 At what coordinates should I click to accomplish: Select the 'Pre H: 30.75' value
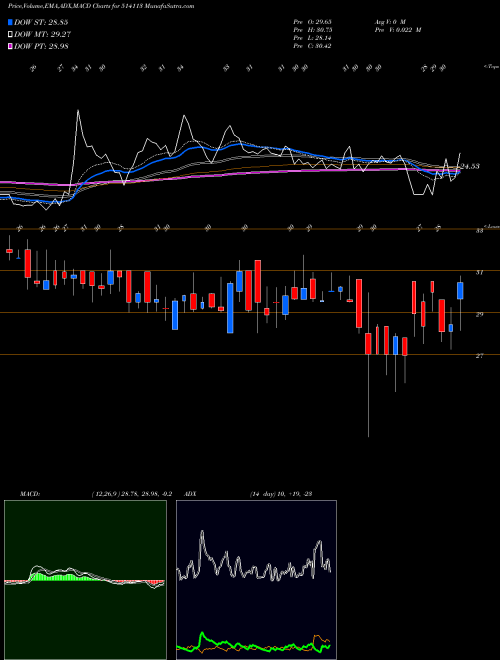(x=313, y=30)
